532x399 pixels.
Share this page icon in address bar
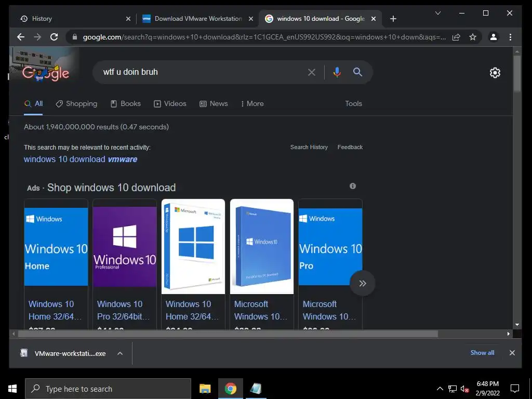click(456, 37)
